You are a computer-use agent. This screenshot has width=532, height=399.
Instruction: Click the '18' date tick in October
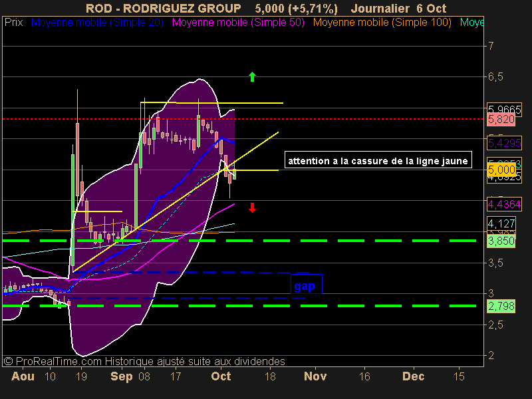(x=270, y=376)
